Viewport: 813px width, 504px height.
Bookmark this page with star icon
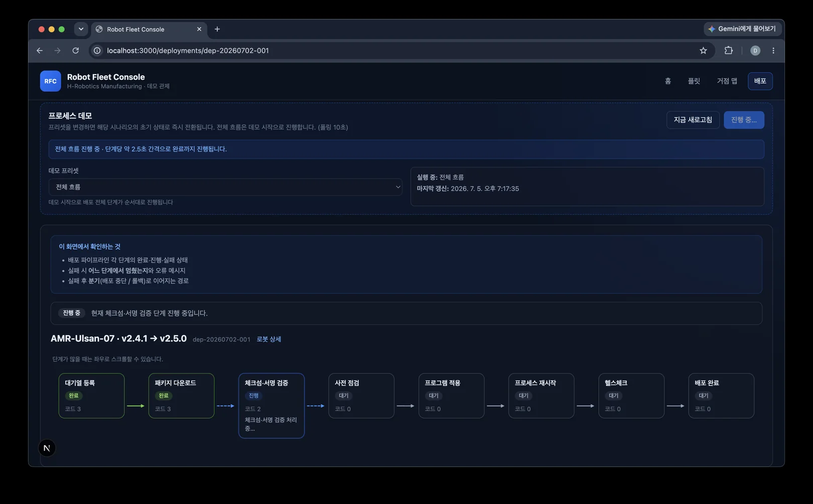[703, 51]
